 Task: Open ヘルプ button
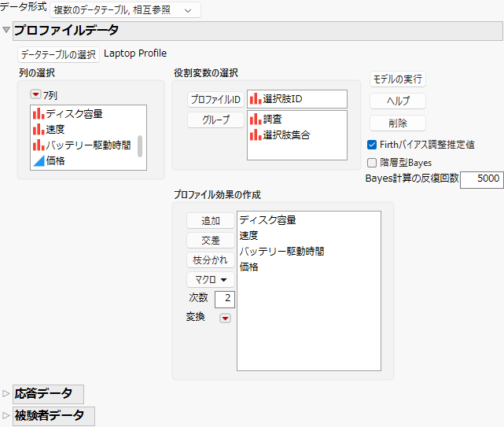(x=398, y=101)
